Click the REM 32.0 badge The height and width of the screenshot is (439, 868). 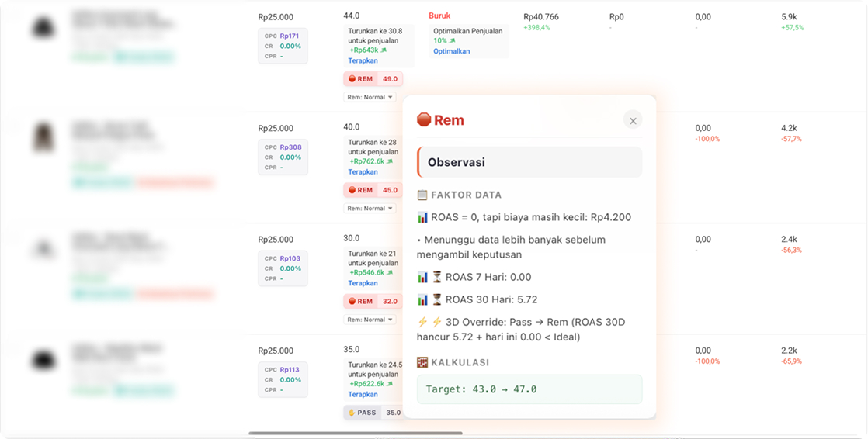click(x=373, y=302)
